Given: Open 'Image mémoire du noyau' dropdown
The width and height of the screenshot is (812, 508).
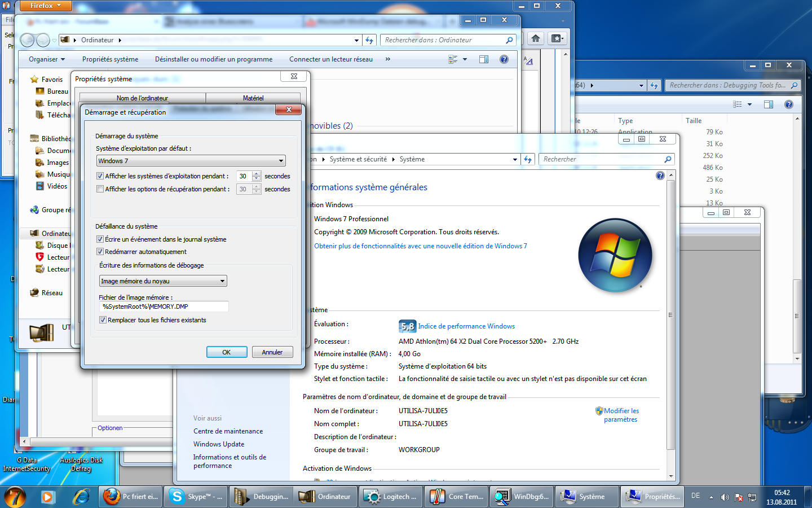Looking at the screenshot, I should point(163,281).
